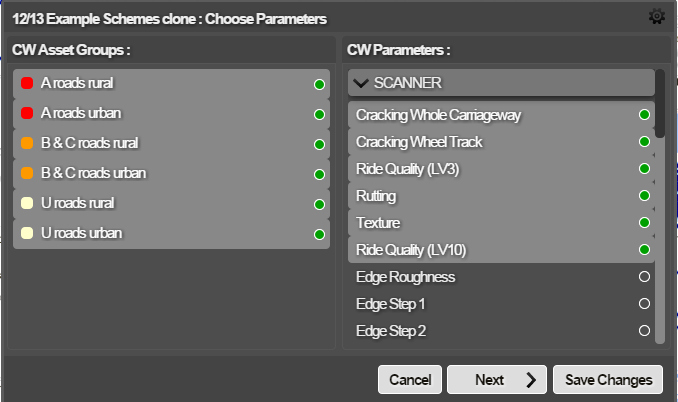Collapse the SCANNER group chevron
This screenshot has height=402, width=678.
pos(361,83)
